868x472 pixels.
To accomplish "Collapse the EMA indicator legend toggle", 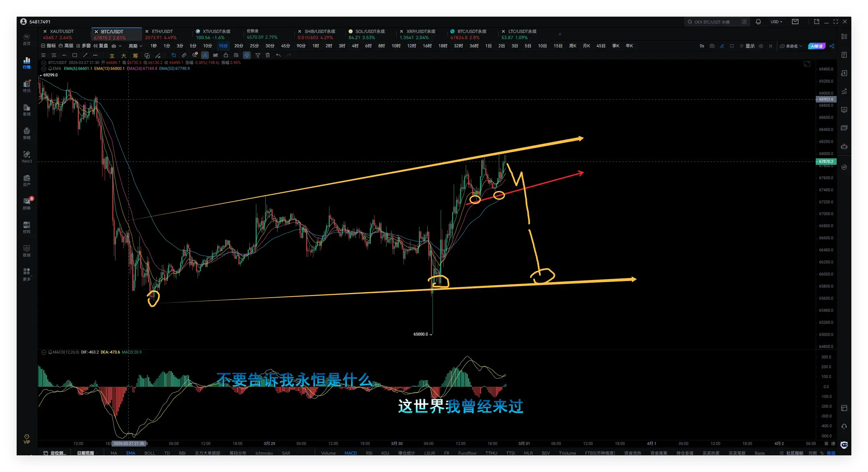I will (44, 69).
